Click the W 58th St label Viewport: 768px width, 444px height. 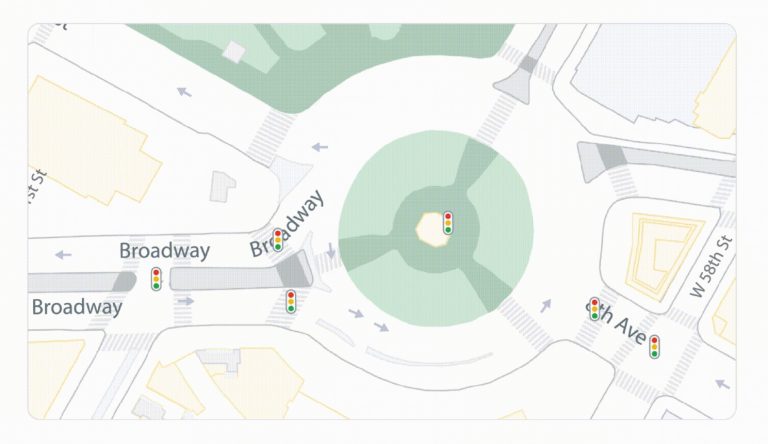pos(713,267)
